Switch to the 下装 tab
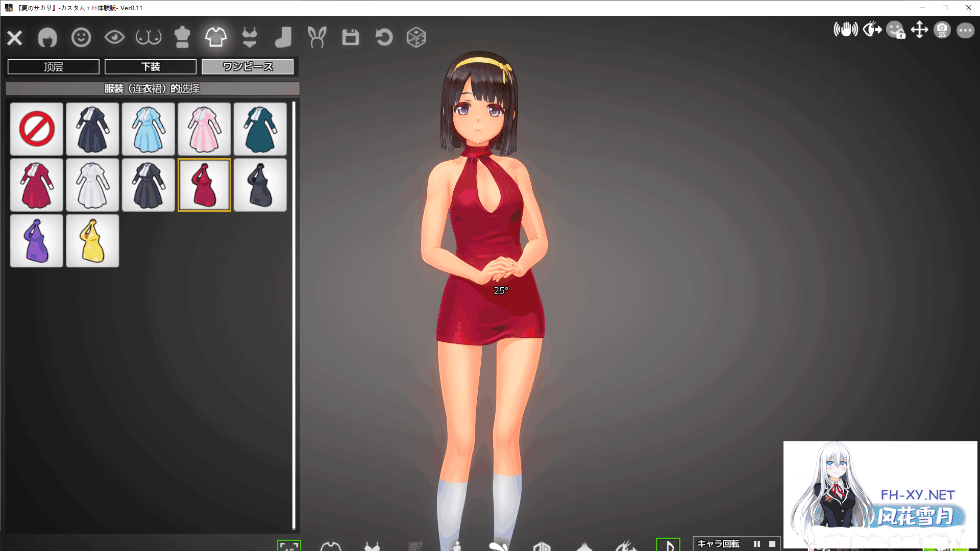The image size is (980, 551). pos(150,66)
